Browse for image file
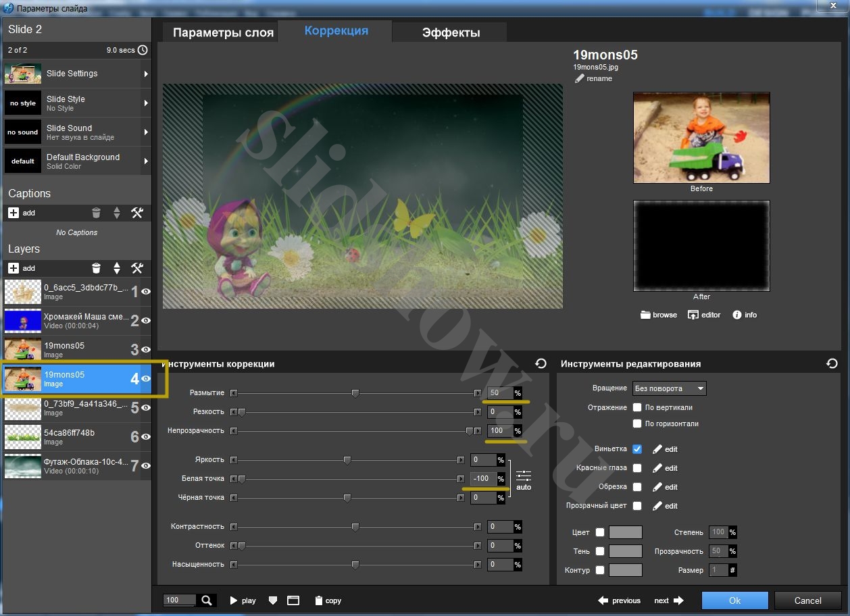850x616 pixels. pyautogui.click(x=659, y=315)
